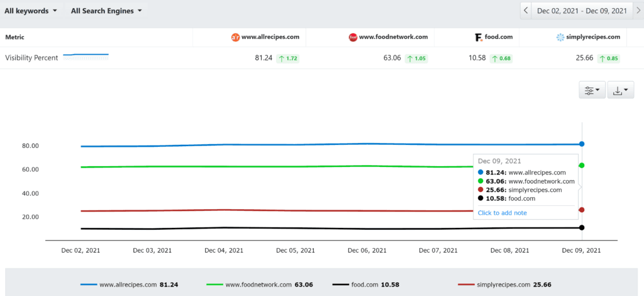Click tooltip entry 81.24: www.allrecipes.com
644x296 pixels.
tap(522, 173)
